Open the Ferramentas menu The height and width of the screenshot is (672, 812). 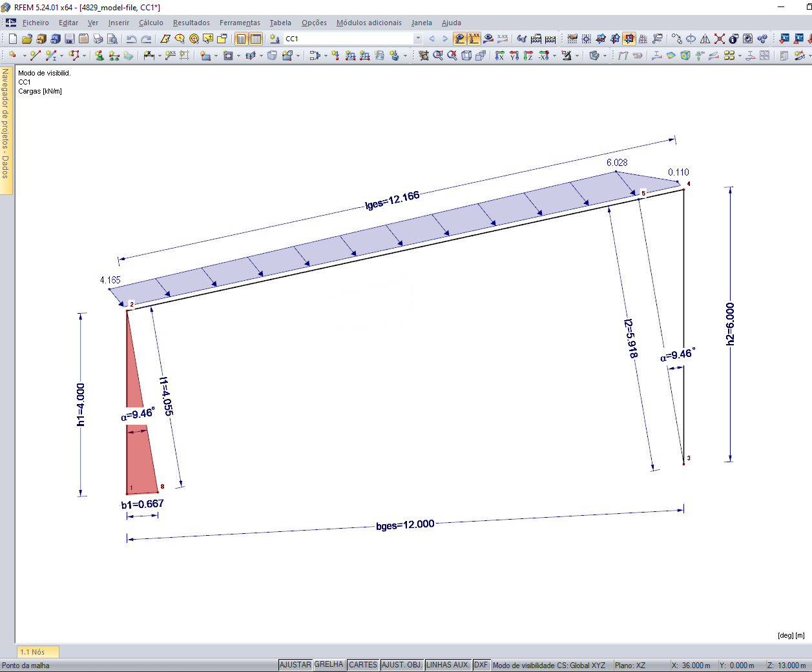240,23
